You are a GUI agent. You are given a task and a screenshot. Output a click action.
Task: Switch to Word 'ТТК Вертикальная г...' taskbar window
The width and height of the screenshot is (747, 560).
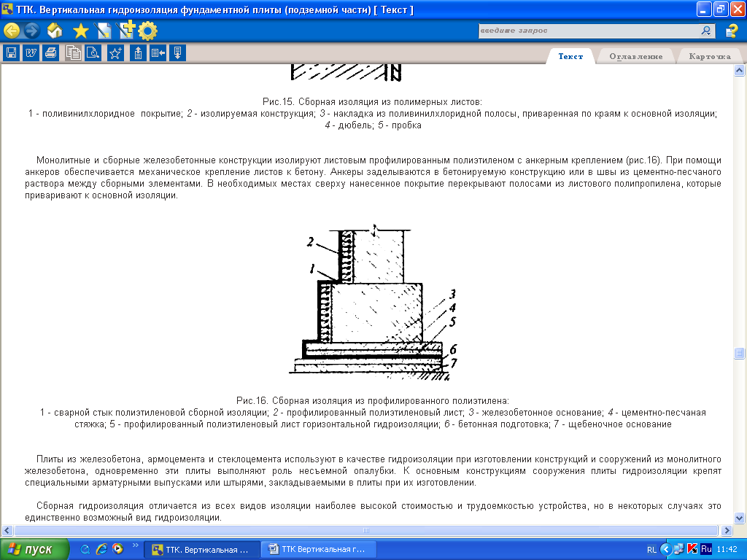320,550
